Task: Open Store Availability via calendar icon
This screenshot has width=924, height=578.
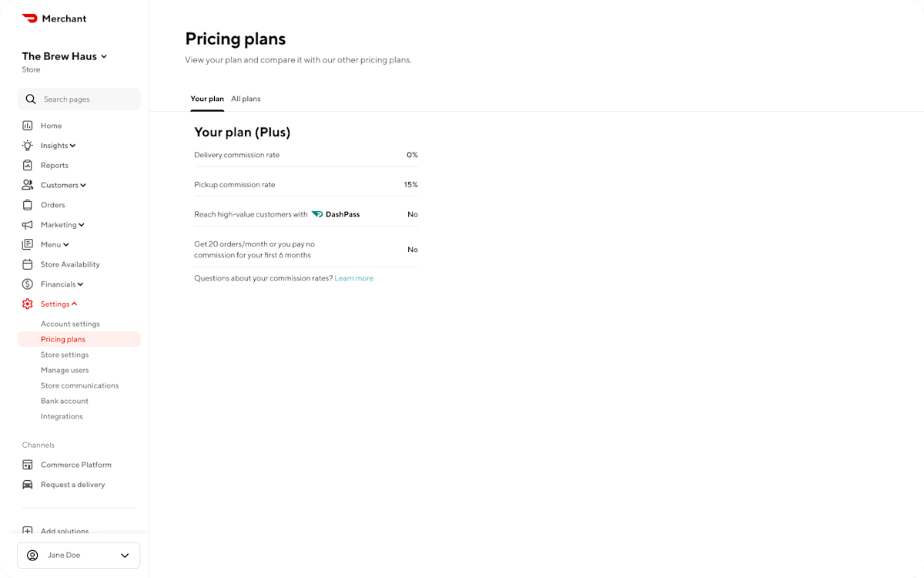Action: [28, 264]
